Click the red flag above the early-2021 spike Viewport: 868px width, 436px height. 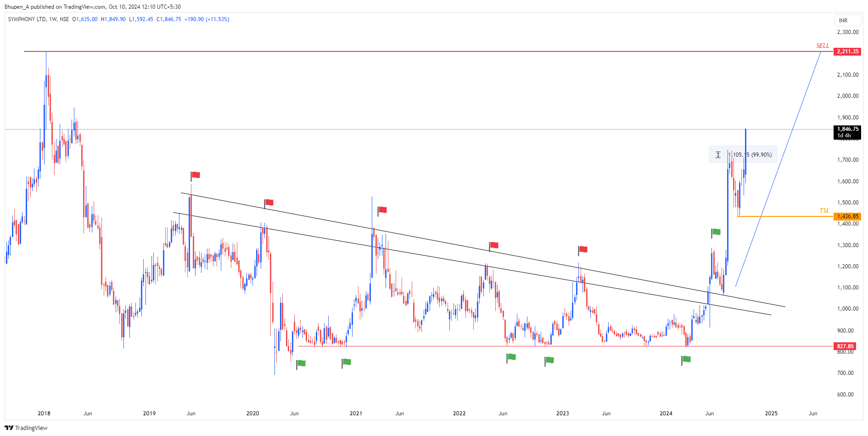pos(382,211)
